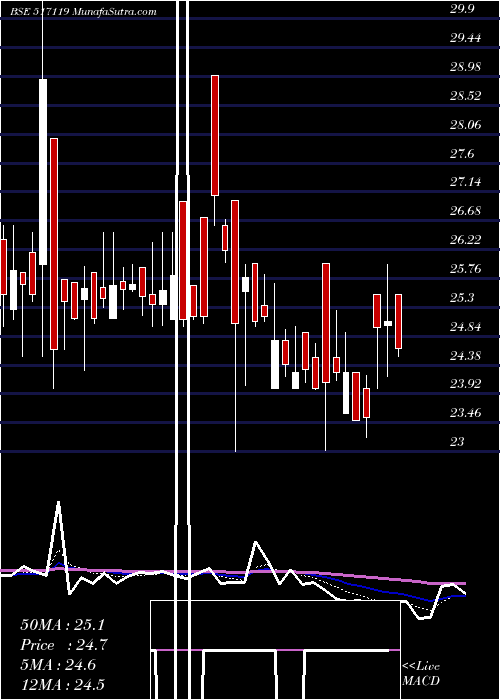
Task: Click the 26.22 price axis label
Action: 465,240
